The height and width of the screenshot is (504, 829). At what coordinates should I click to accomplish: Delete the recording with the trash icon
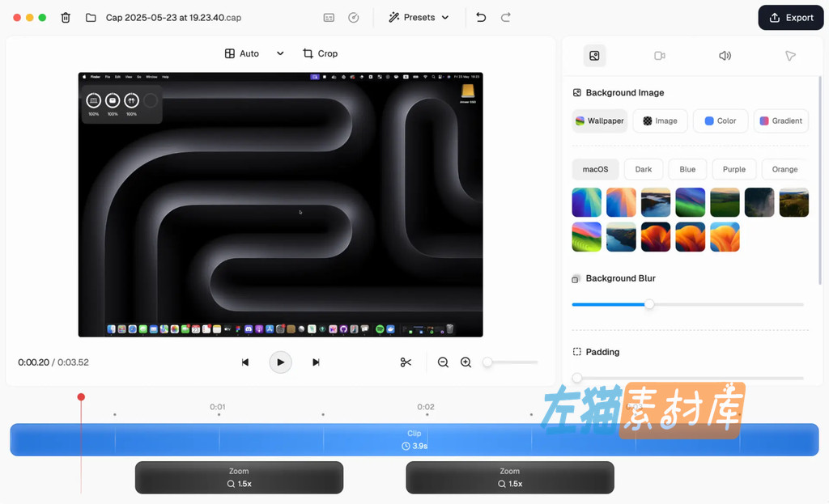click(66, 18)
